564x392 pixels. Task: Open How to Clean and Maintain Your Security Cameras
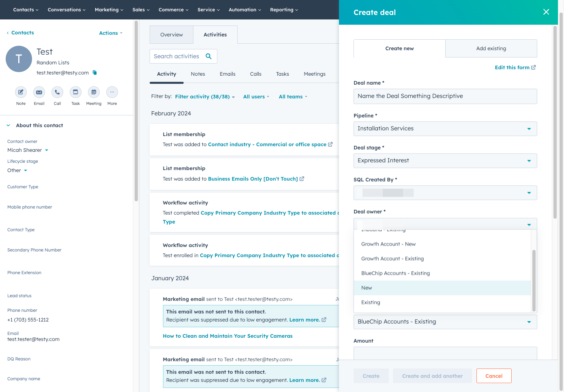pyautogui.click(x=227, y=336)
